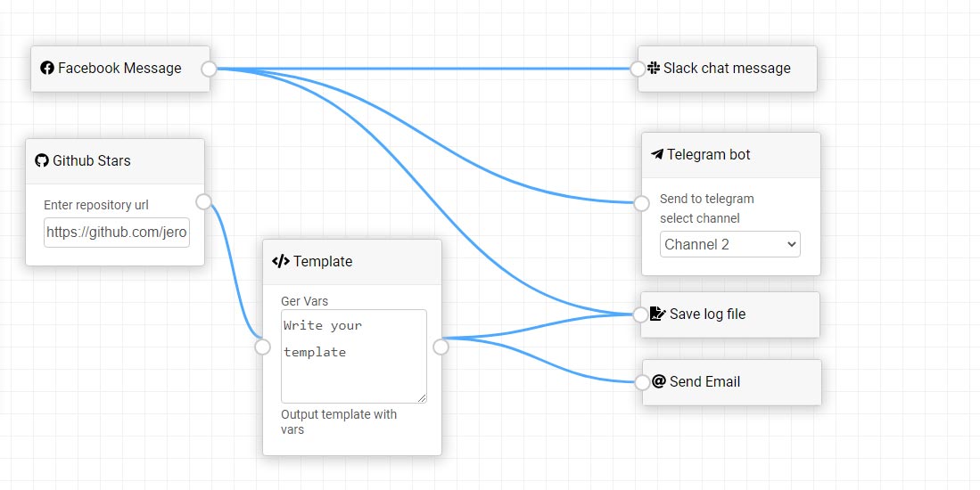Select the Facebook Message output connector
Screen dimensions: 980x490
point(210,69)
